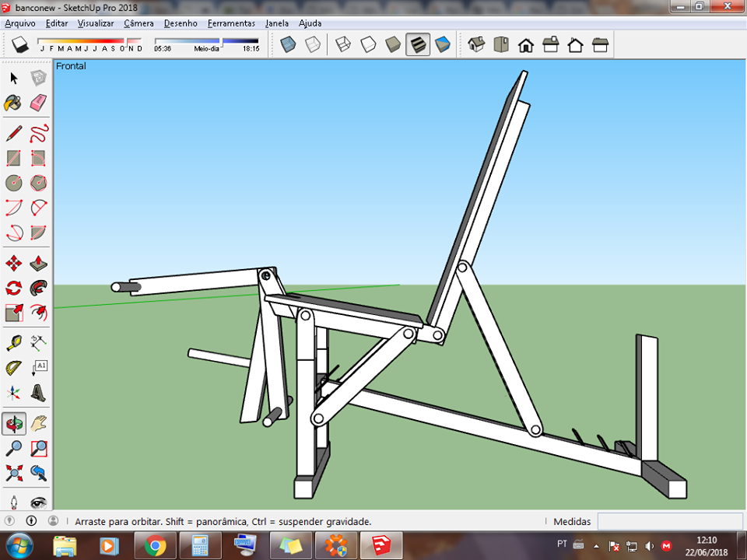Select the 3D Text tool
The image size is (747, 560).
(39, 393)
